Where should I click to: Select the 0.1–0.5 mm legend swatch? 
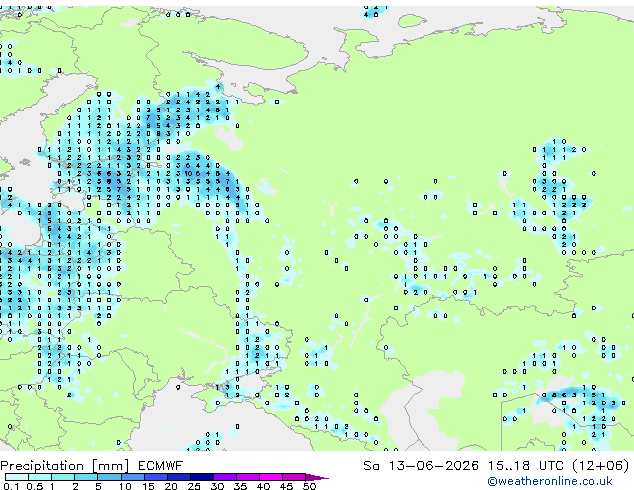(x=17, y=477)
